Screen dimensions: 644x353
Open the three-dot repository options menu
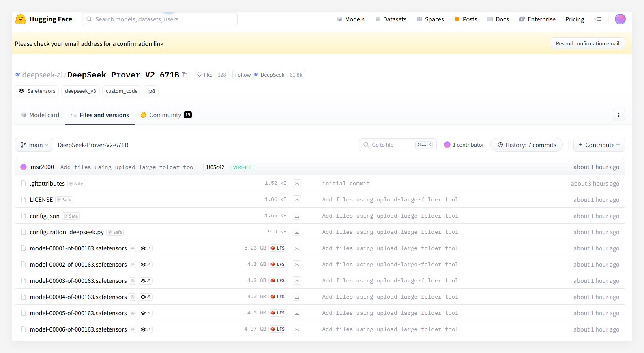pos(618,115)
